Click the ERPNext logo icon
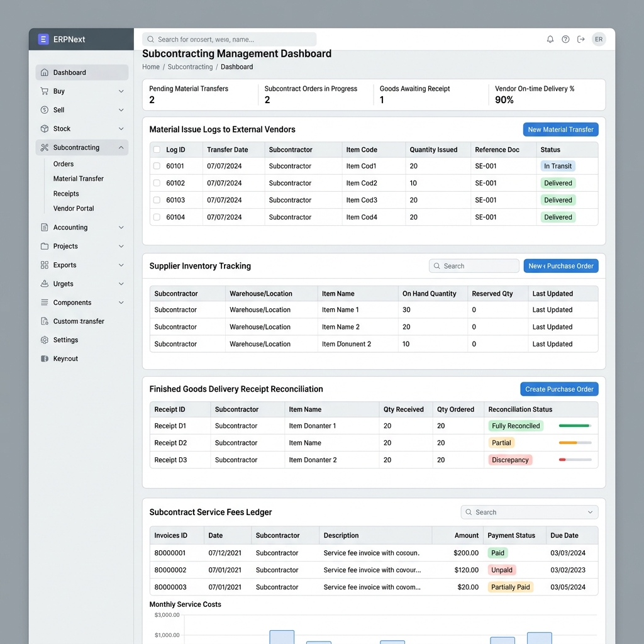This screenshot has width=644, height=644. pos(43,39)
